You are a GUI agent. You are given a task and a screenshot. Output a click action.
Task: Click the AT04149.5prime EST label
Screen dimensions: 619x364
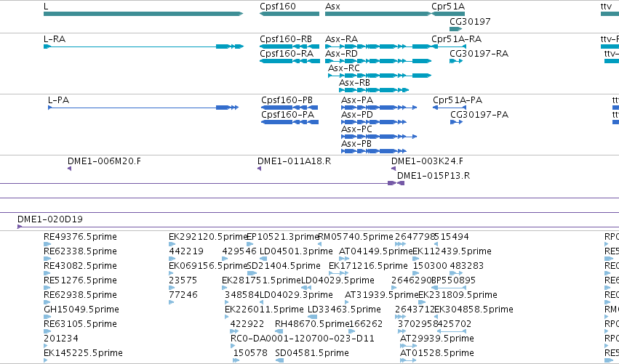(376, 251)
